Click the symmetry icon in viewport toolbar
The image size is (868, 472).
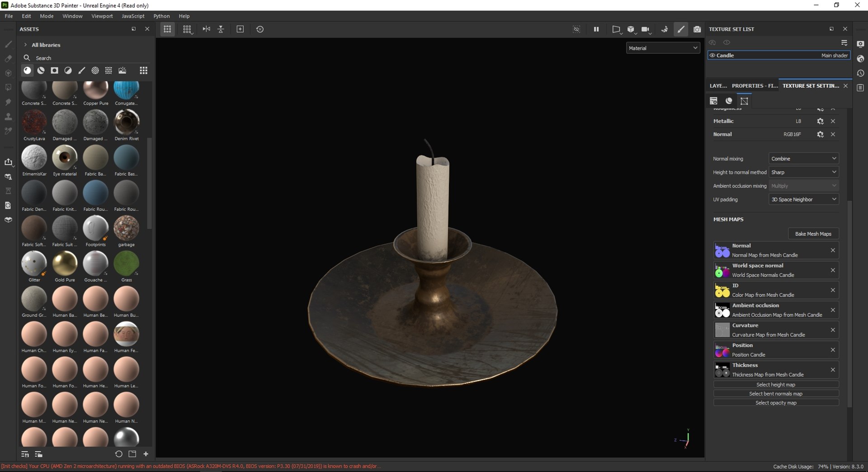tap(206, 29)
